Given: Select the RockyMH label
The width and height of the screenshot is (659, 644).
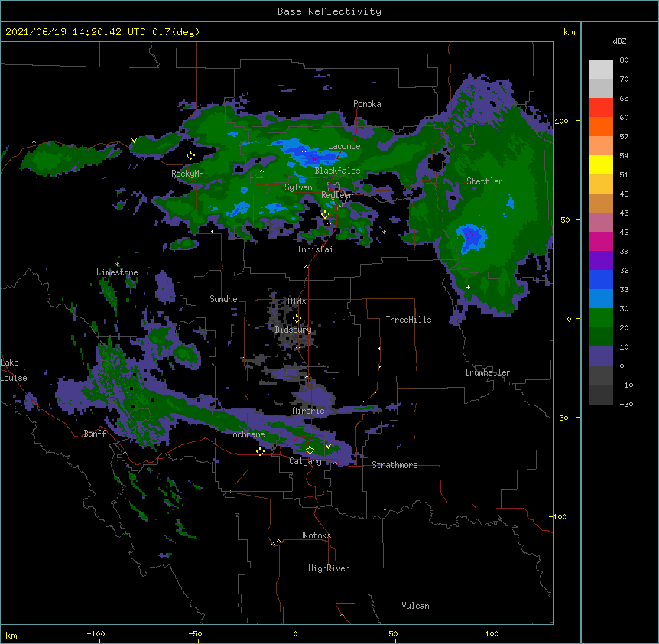Looking at the screenshot, I should [x=187, y=174].
